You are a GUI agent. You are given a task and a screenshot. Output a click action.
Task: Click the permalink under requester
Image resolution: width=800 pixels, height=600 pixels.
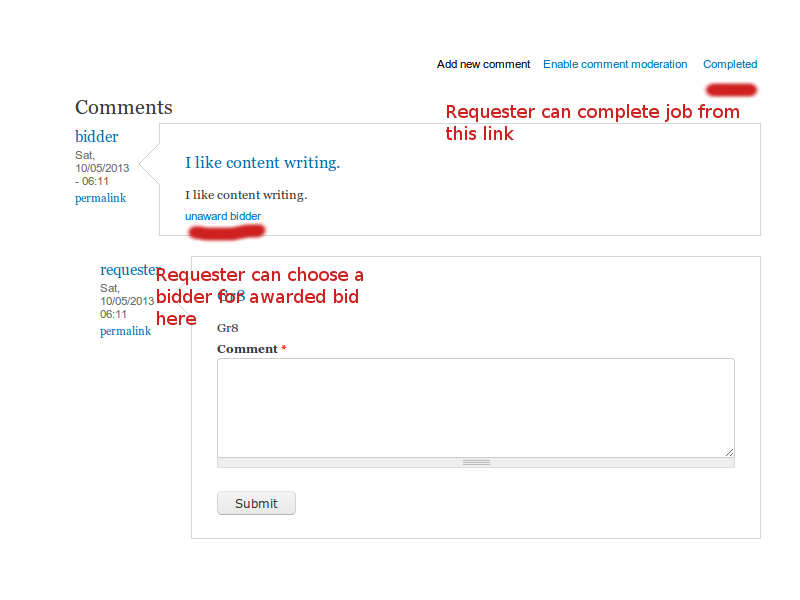tap(125, 331)
